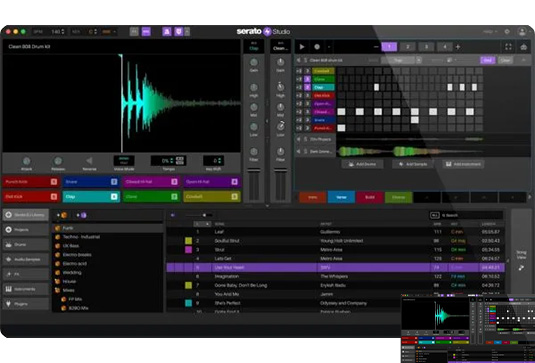Toggle the purple button on Clap row

coord(307,87)
